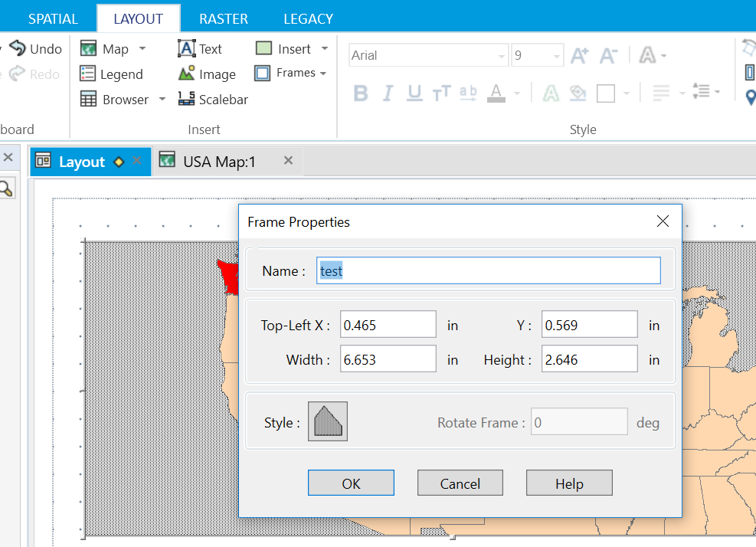Switch to the RASTER ribbon tab
This screenshot has height=547, width=756.
point(223,19)
